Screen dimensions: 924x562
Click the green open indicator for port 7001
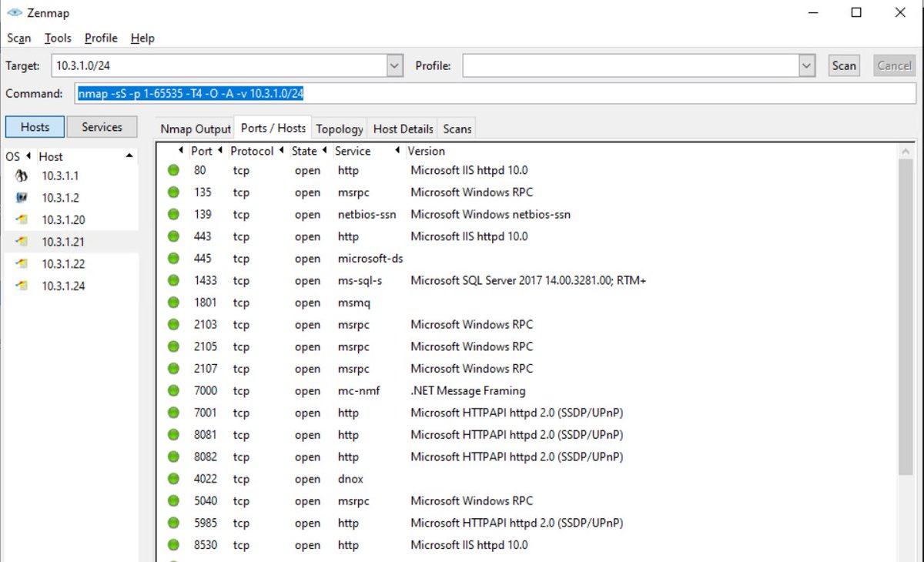[x=174, y=413]
